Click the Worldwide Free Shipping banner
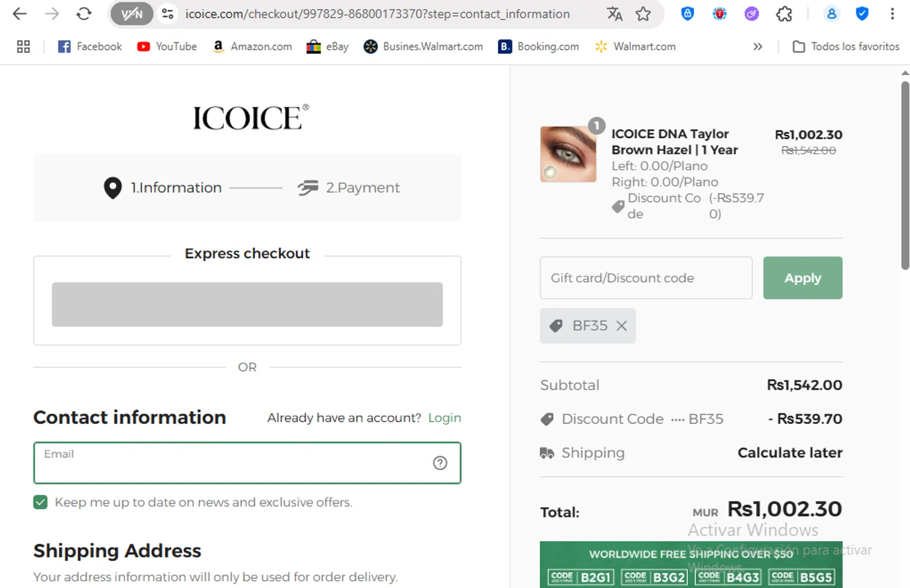910x588 pixels. pyautogui.click(x=691, y=564)
